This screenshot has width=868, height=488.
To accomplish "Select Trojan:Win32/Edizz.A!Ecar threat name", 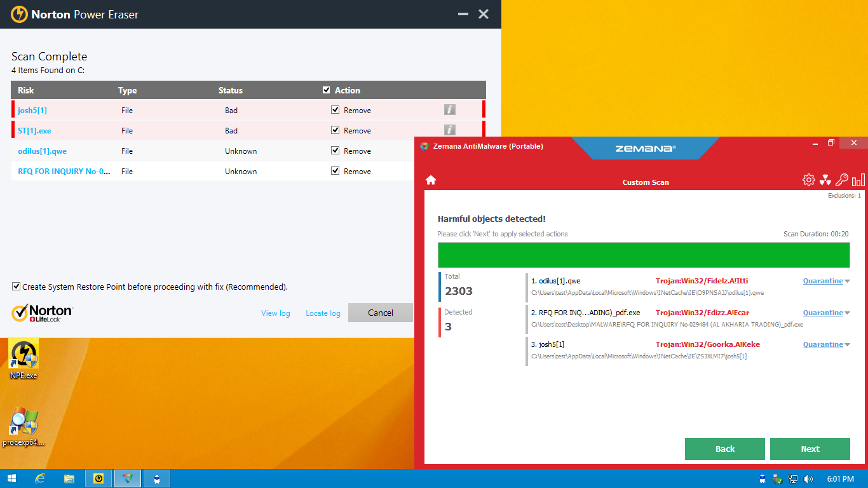I will pos(702,313).
